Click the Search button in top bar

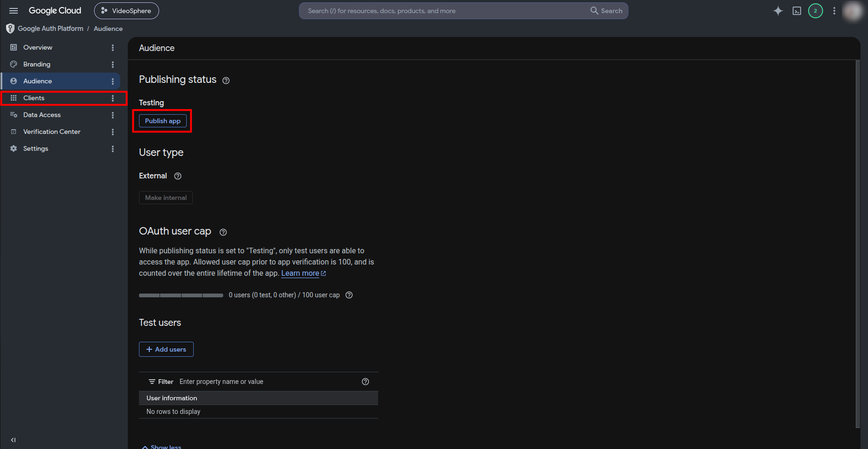point(606,11)
